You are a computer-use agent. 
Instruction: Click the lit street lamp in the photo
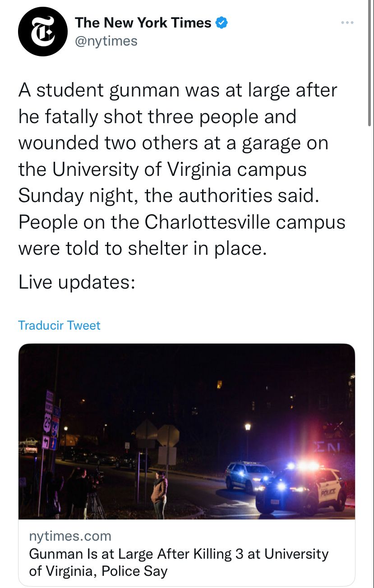247,427
